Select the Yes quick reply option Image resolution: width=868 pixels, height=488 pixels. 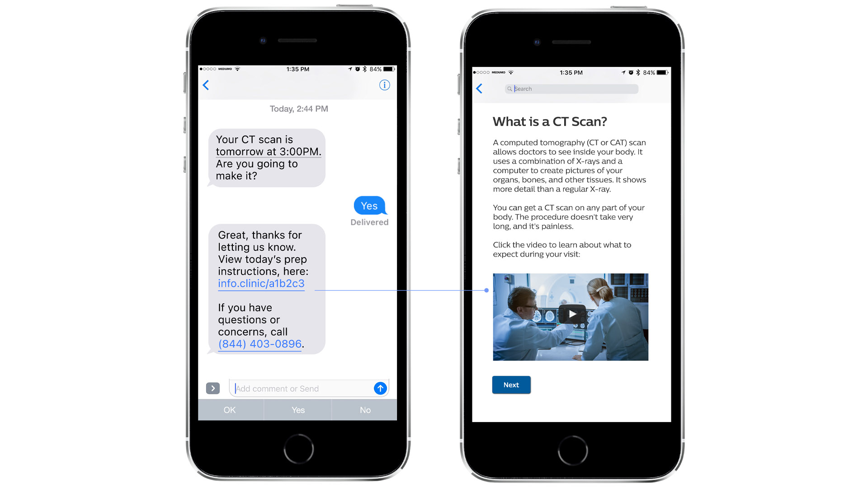coord(297,409)
